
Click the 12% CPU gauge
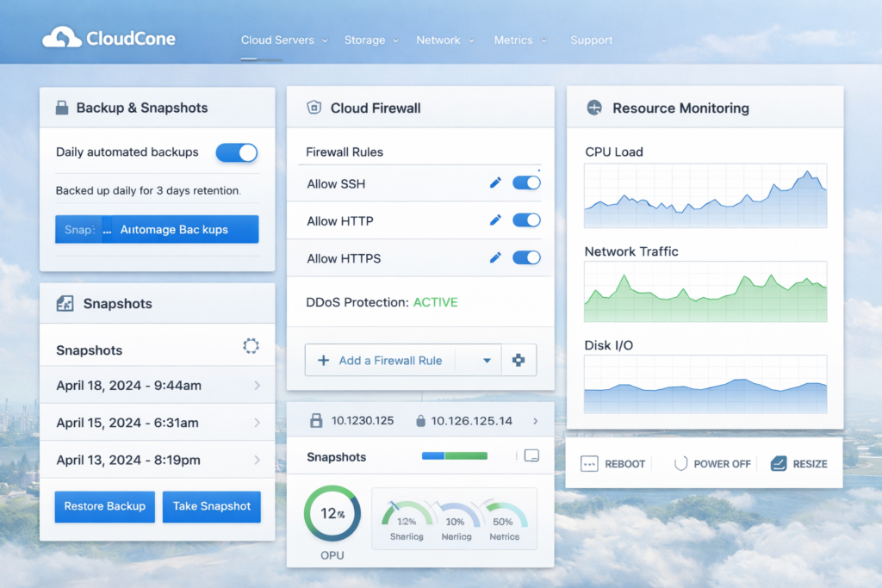click(x=332, y=511)
